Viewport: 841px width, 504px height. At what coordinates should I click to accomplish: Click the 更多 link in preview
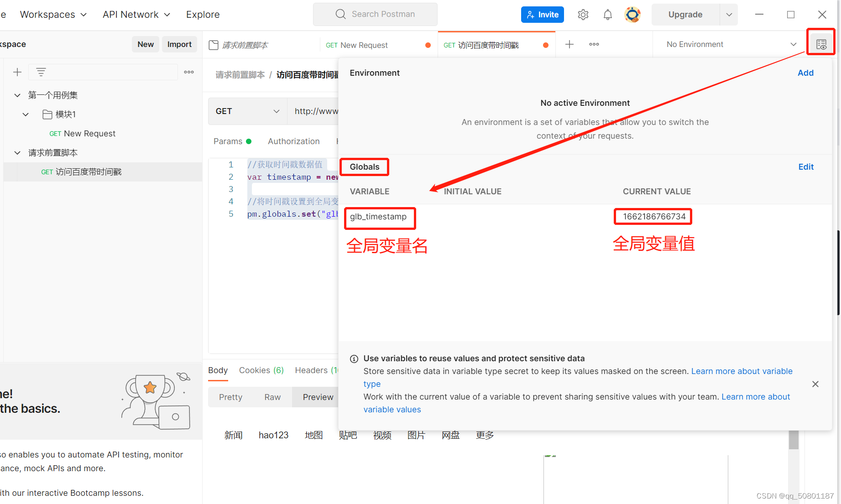(485, 435)
